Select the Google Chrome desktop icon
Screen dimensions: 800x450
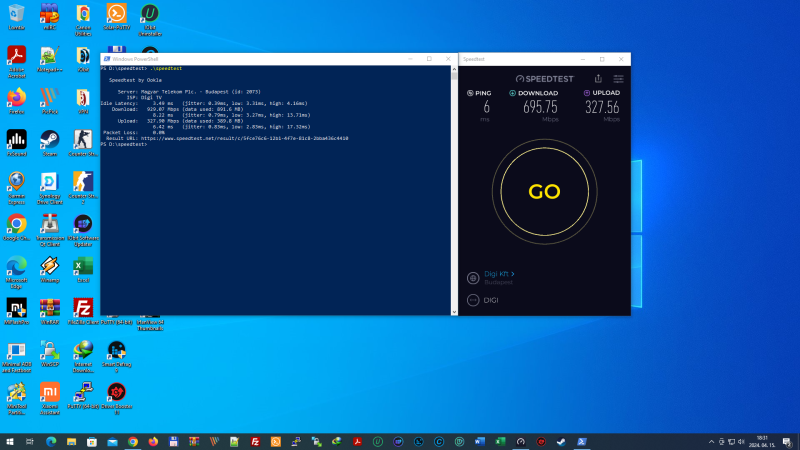click(16, 227)
